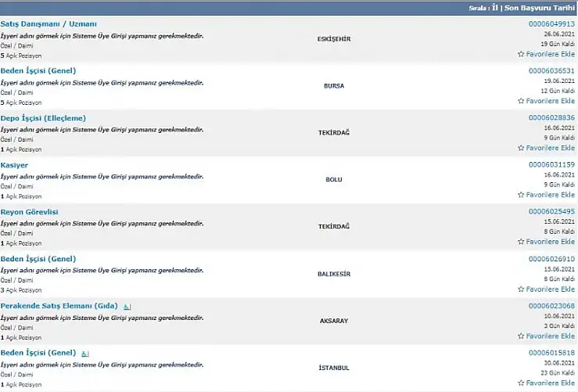This screenshot has height=392, width=578.
Task: Click the 26.06.2021 deadline date
Action: click(559, 34)
